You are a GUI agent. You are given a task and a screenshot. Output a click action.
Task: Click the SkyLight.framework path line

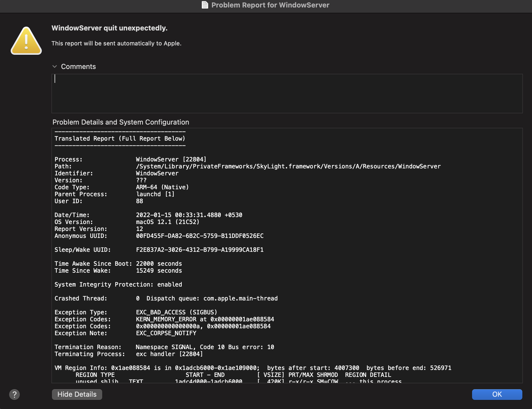coord(288,166)
